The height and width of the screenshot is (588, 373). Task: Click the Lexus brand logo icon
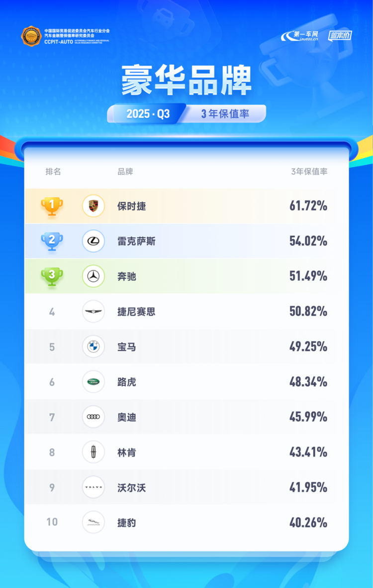93,241
